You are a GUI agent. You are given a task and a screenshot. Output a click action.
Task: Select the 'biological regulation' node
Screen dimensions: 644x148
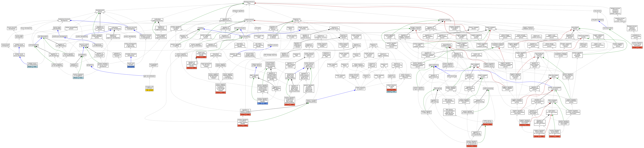[238, 11]
